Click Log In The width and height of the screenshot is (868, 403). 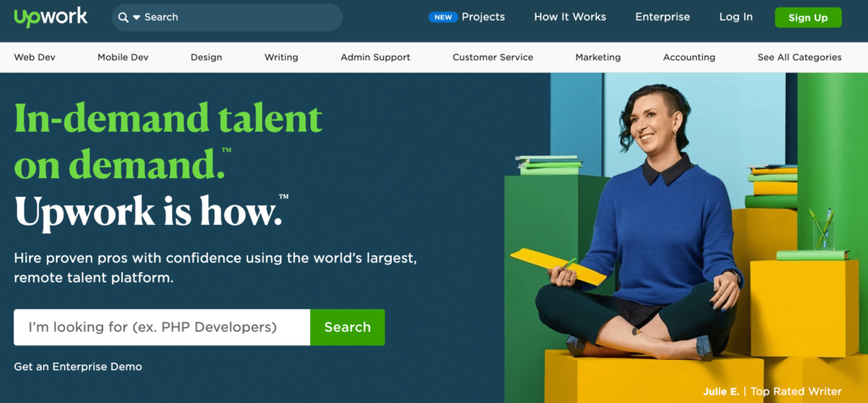[x=736, y=17]
